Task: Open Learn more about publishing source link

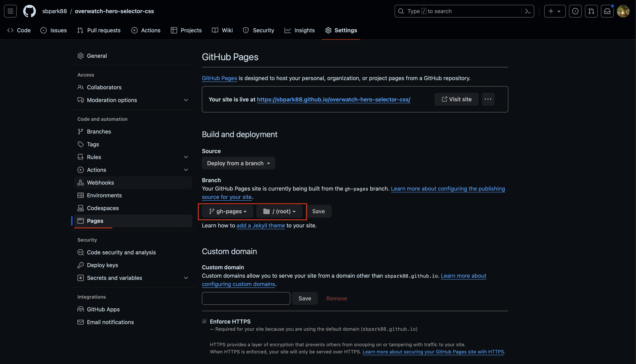Action: [x=448, y=189]
